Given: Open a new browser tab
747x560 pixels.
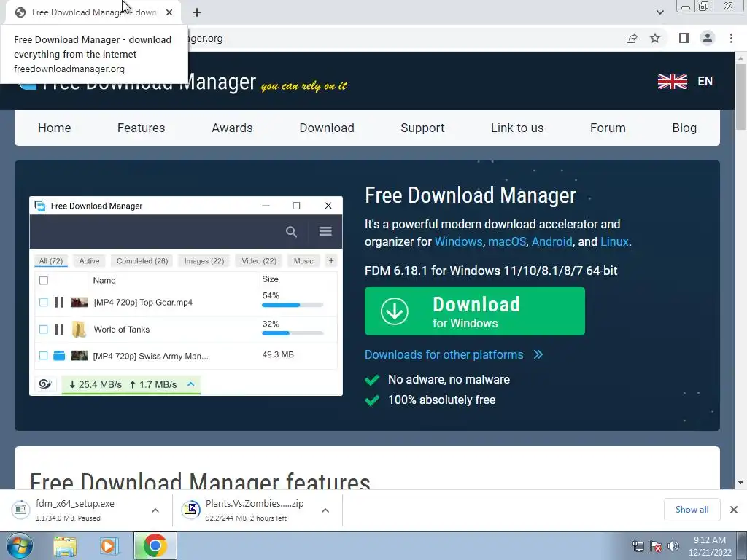Looking at the screenshot, I should [197, 12].
